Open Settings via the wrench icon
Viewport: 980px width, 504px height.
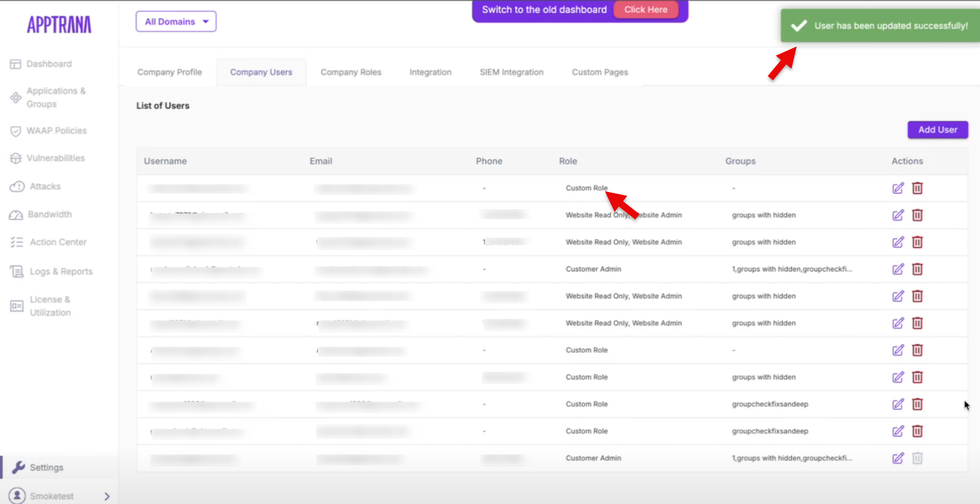coord(18,467)
